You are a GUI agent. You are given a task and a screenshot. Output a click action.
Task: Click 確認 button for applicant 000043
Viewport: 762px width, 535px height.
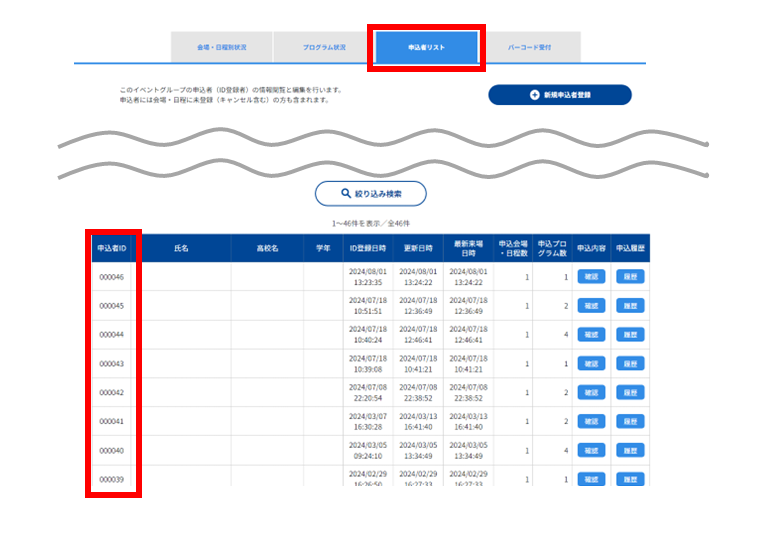[x=591, y=363]
